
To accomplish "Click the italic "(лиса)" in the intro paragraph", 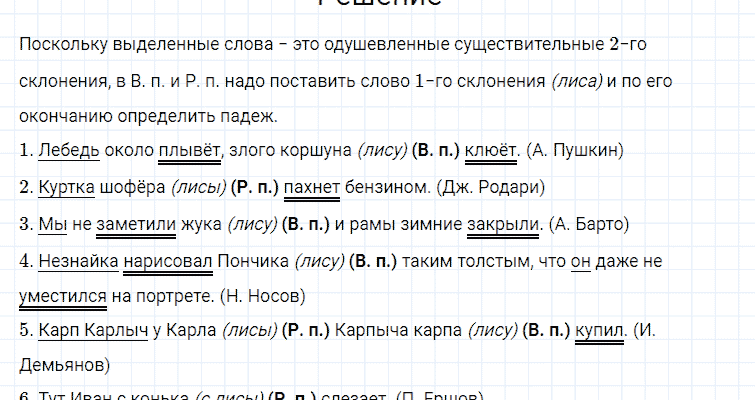I will point(576,82).
